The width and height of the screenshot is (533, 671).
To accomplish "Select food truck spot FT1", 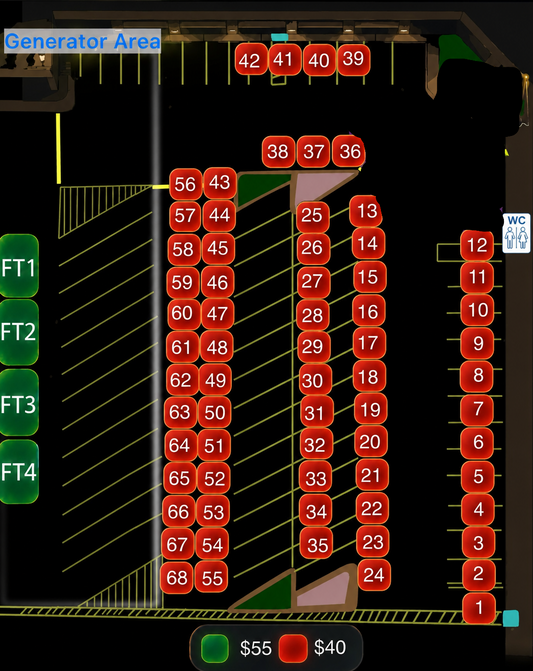I will (x=19, y=266).
